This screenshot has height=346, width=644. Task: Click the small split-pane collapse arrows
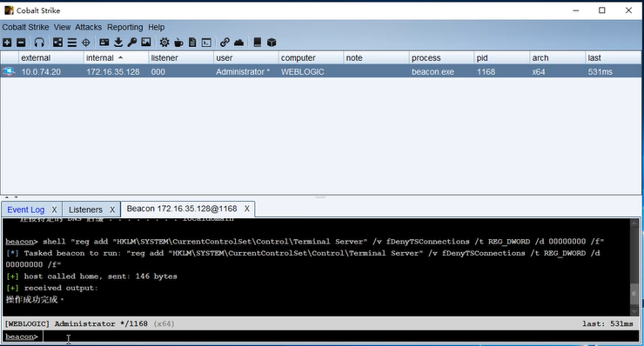11,197
